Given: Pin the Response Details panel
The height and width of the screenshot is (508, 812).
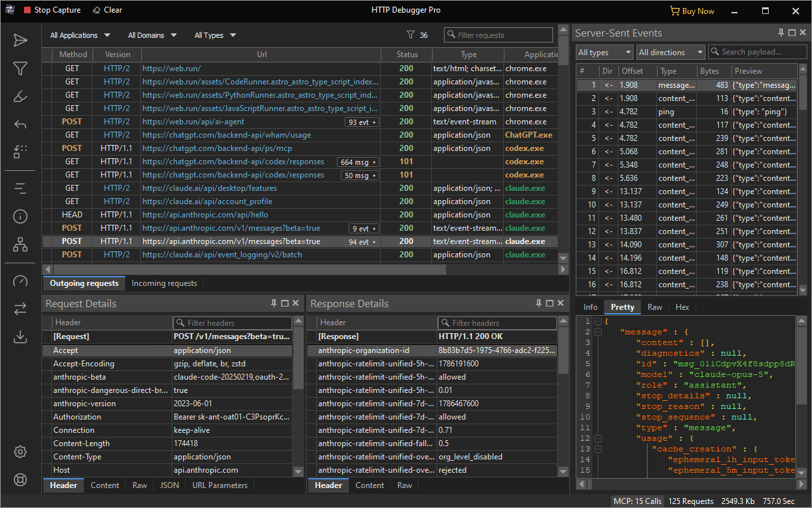Looking at the screenshot, I should click(539, 303).
